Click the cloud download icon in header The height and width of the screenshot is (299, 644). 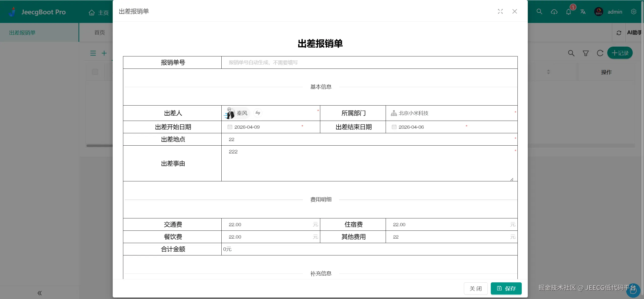coord(554,12)
